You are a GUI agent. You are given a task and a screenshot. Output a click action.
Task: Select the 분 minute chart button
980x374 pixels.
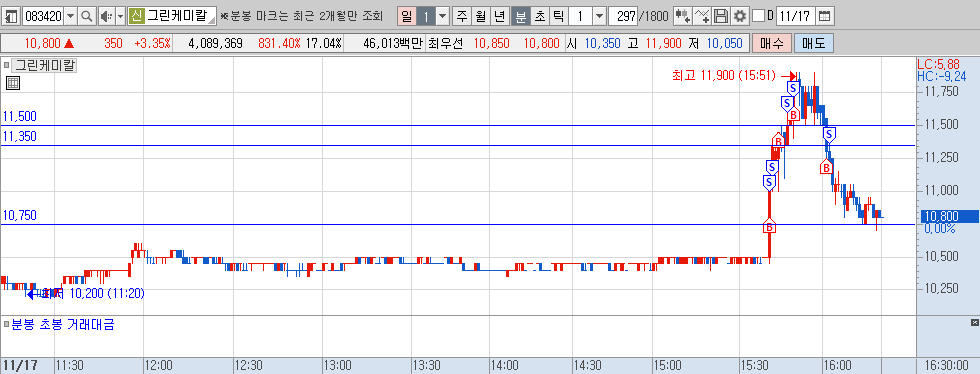[x=520, y=16]
